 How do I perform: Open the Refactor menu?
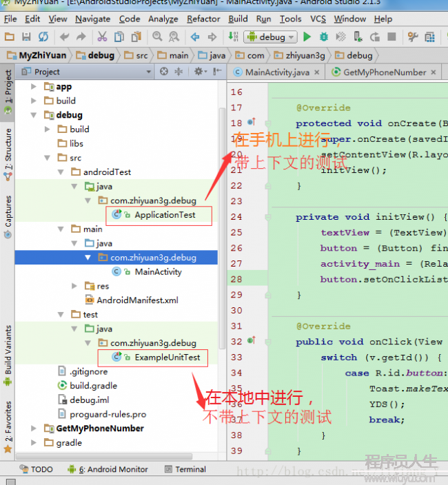pyautogui.click(x=203, y=19)
